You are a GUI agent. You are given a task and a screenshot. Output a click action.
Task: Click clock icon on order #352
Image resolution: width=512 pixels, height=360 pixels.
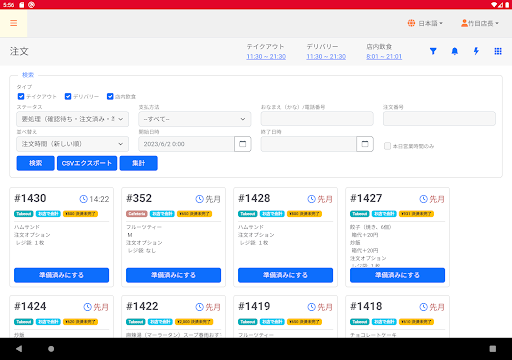click(x=199, y=199)
